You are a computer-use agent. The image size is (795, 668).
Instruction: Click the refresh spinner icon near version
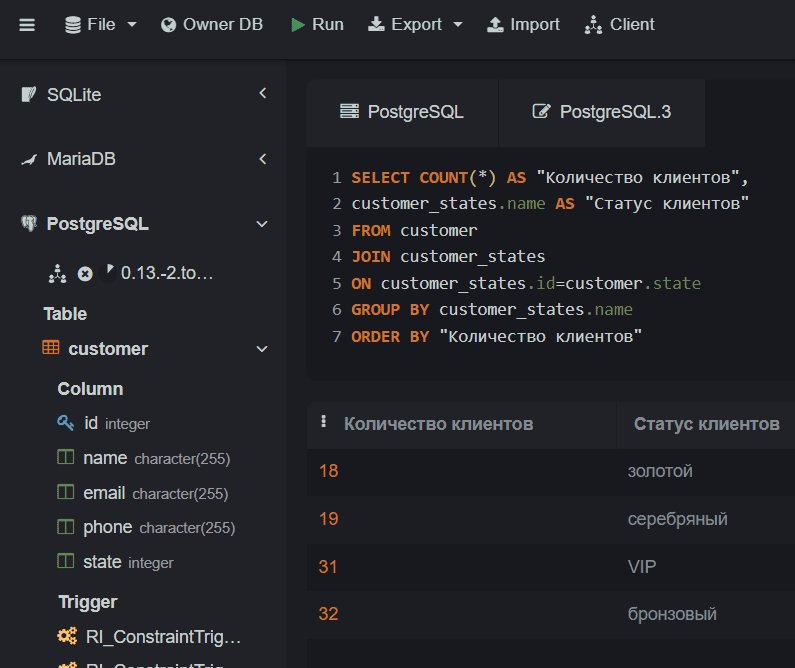[108, 273]
